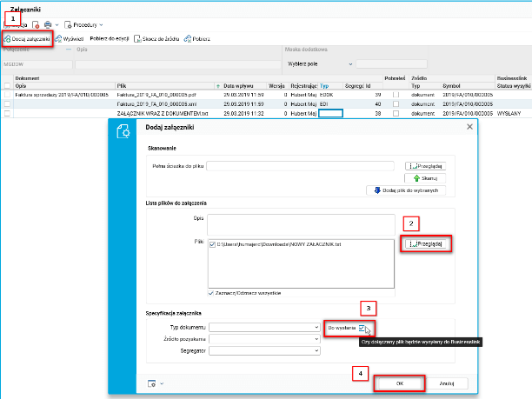
Task: Click the Pobierz cloud download icon
Action: (x=188, y=39)
